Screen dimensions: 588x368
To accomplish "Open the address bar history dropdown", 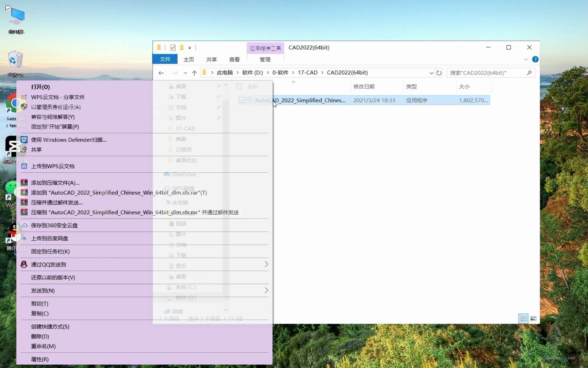I will [x=431, y=73].
